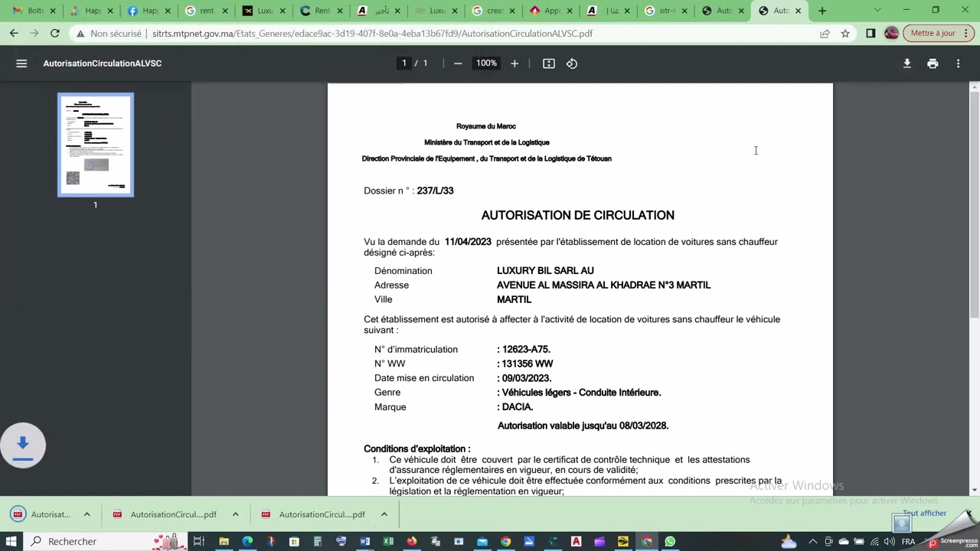Zoom in on the PDF document
The image size is (980, 551).
coord(514,64)
